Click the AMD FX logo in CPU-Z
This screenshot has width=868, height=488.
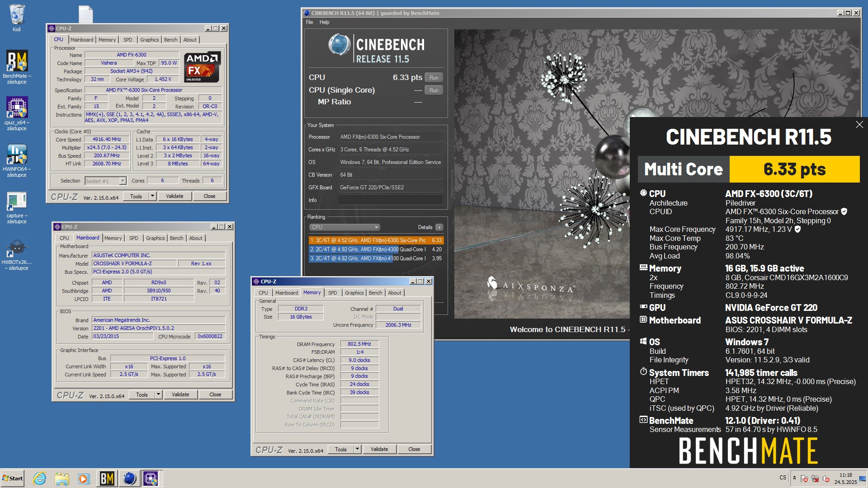click(x=202, y=67)
